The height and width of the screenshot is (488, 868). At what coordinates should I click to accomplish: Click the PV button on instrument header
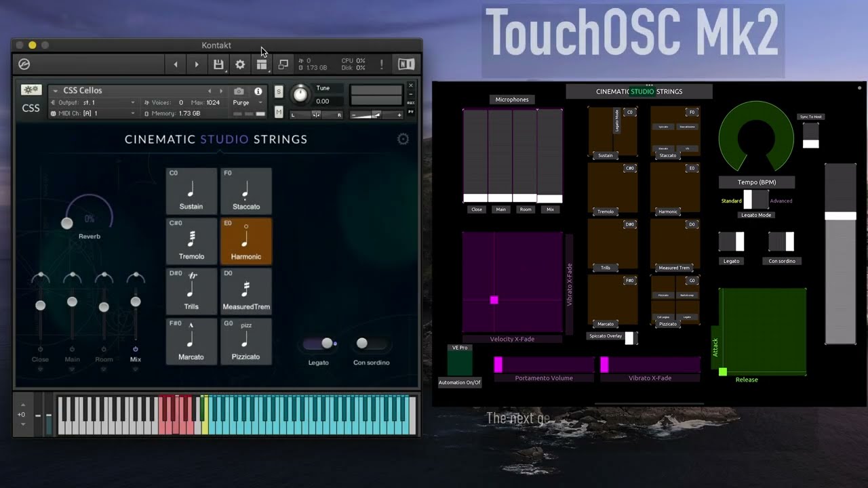410,112
